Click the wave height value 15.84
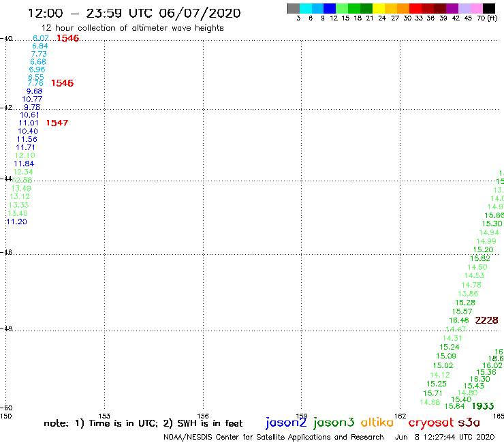 (454, 406)
